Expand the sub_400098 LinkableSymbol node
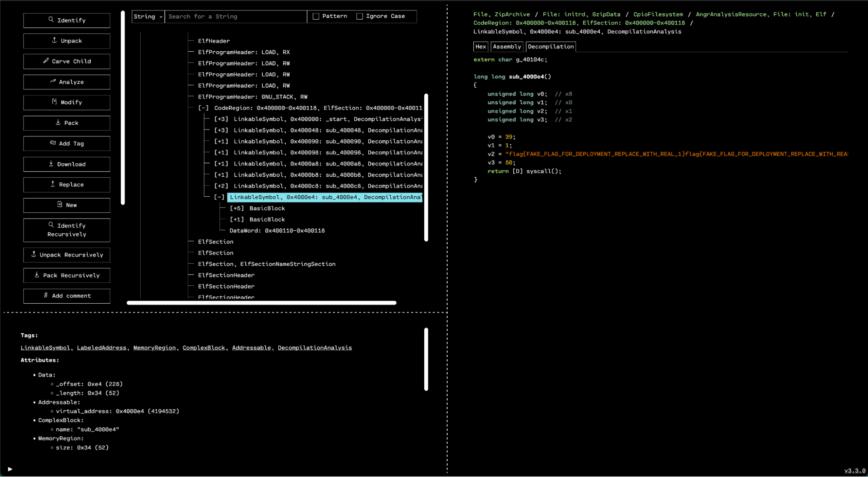Viewport: 868px width, 477px height. click(221, 152)
